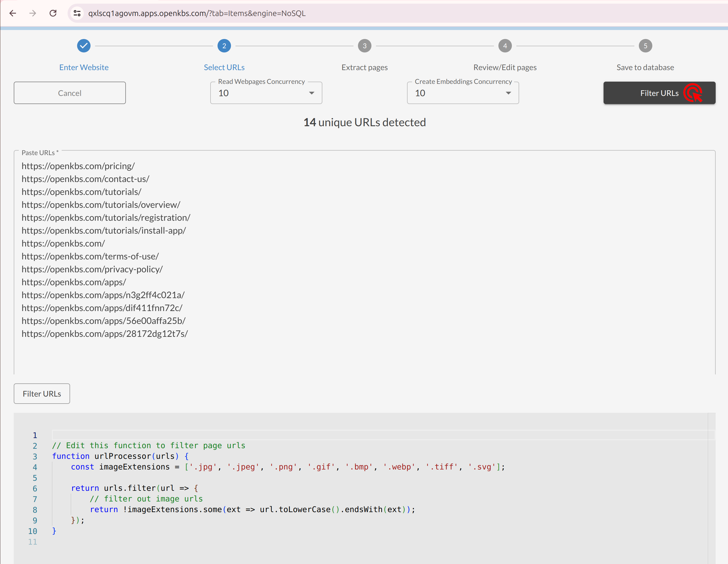The width and height of the screenshot is (728, 564).
Task: Click the code editor vertical scrollbar track
Action: [712, 488]
